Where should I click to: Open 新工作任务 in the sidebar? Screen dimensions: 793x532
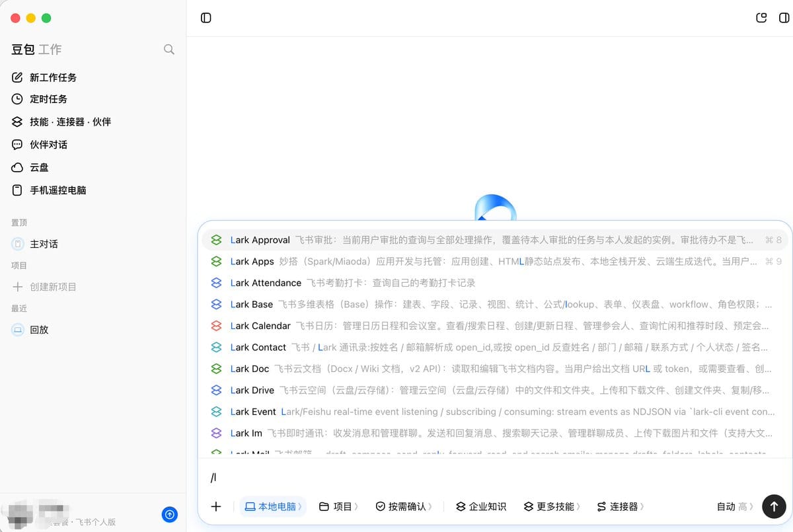93,77
